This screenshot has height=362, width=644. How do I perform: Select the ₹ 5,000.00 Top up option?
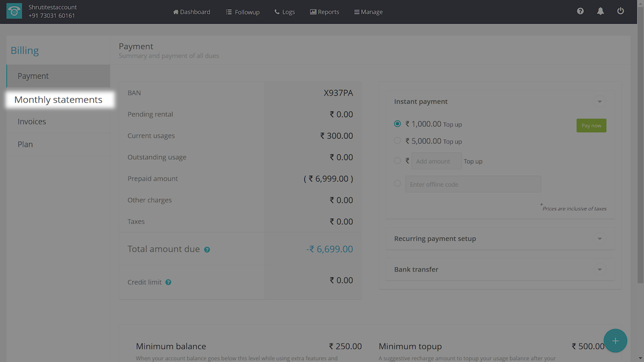(x=397, y=141)
